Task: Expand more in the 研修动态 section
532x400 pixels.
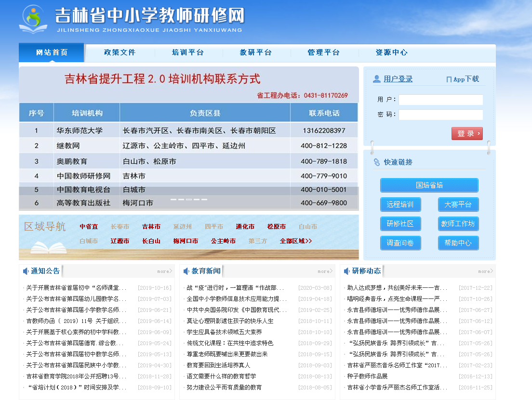Action: click(485, 271)
